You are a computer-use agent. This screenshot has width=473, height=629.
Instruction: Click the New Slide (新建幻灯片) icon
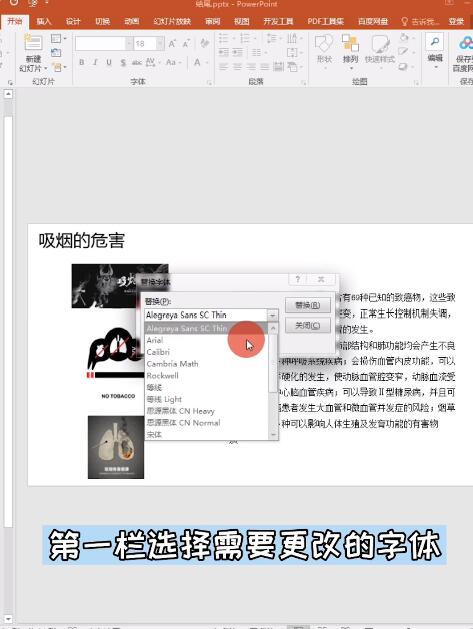pos(33,43)
